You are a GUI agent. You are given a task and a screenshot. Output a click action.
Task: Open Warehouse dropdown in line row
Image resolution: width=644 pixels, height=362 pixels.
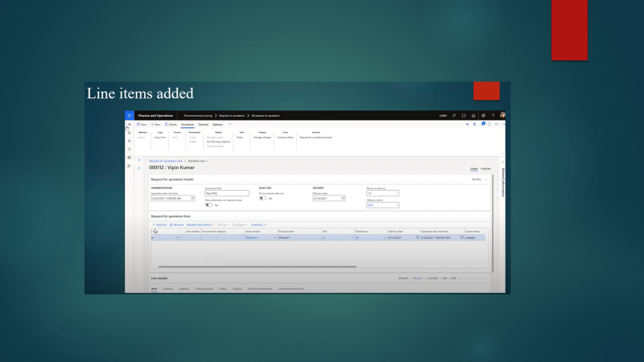(x=385, y=237)
